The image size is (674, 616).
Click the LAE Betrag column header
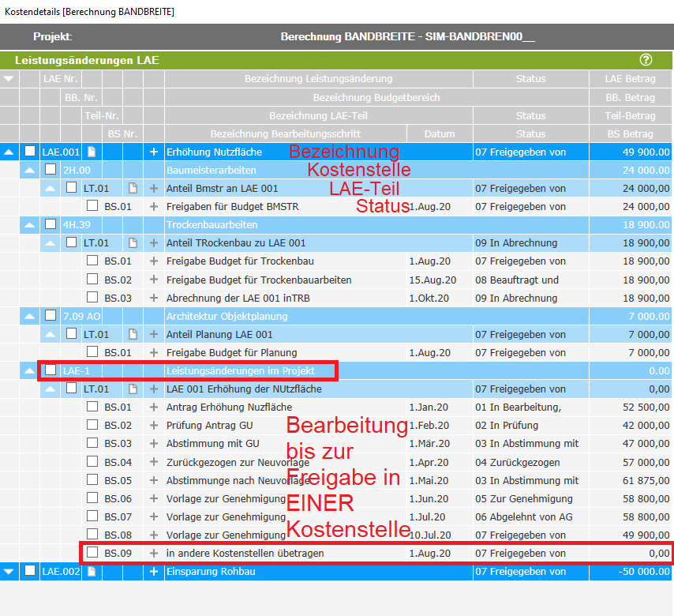pos(630,78)
